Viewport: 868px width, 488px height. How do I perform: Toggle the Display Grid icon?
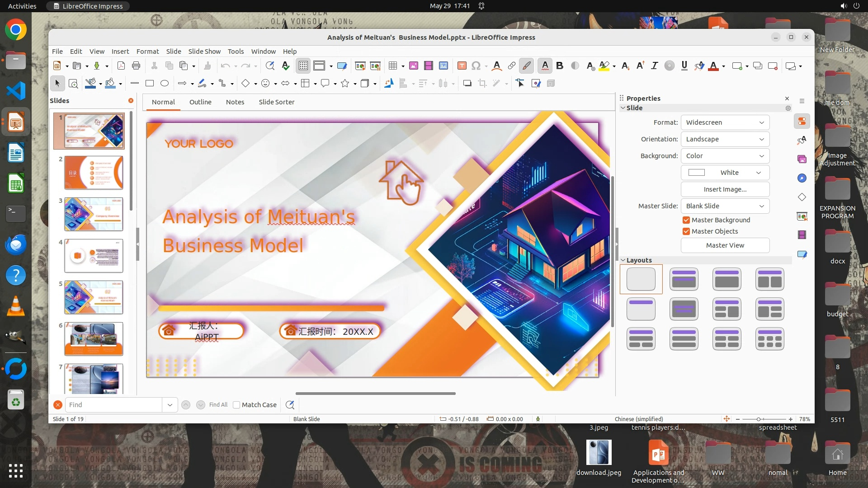(303, 66)
